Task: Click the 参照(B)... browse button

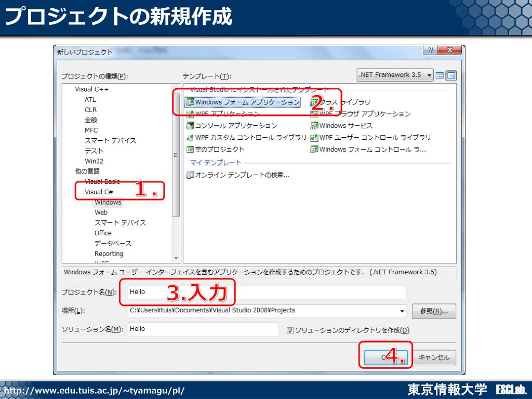Action: click(434, 311)
